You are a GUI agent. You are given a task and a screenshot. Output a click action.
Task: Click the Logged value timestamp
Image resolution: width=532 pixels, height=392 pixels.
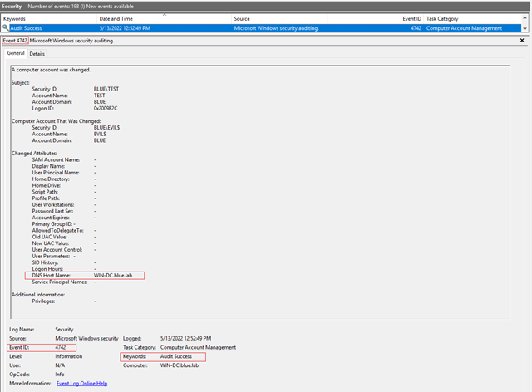pyautogui.click(x=185, y=338)
